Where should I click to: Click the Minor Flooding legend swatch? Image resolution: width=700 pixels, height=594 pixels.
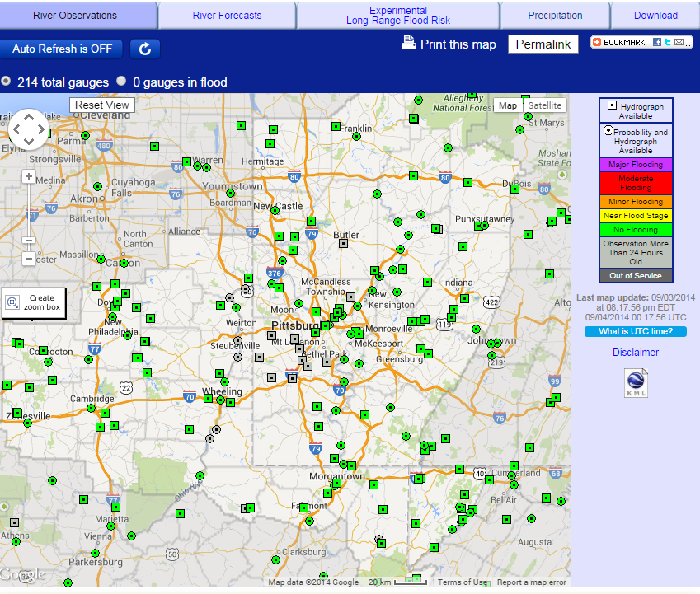pyautogui.click(x=636, y=202)
